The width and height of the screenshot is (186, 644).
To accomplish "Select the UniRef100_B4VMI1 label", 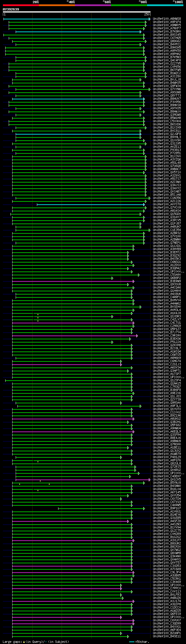I will (167, 45).
